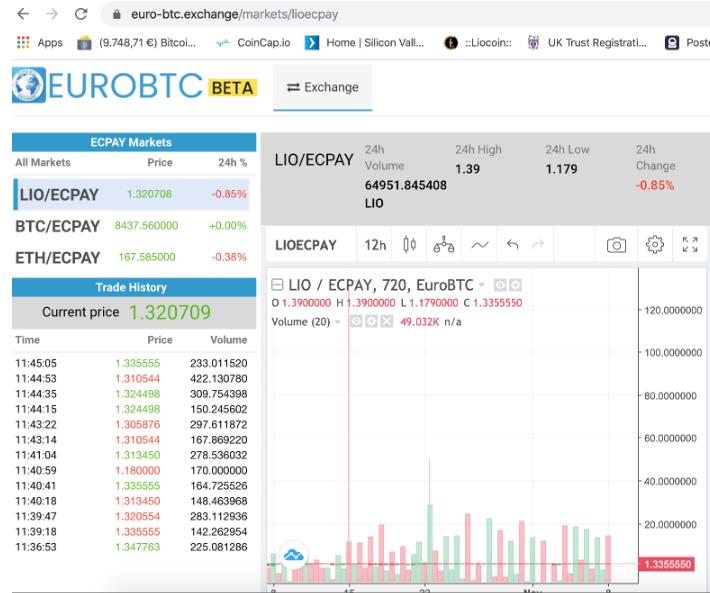Reload the page with the refresh icon
Screen dimensions: 710x593
tap(81, 14)
